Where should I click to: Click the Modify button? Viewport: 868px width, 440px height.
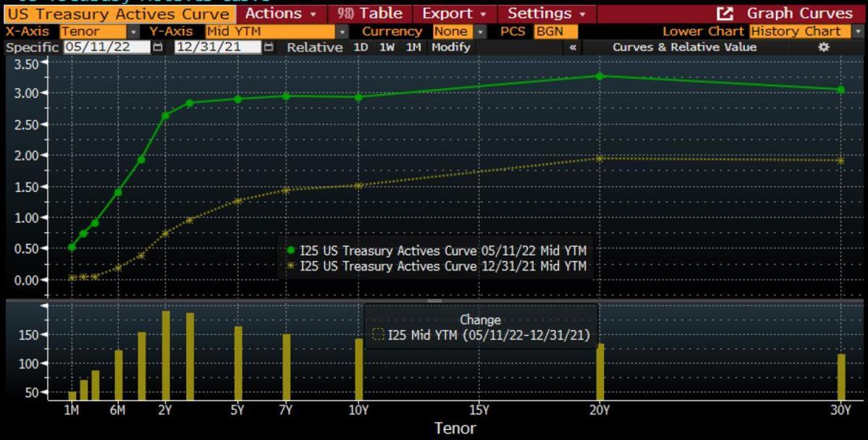pyautogui.click(x=451, y=47)
